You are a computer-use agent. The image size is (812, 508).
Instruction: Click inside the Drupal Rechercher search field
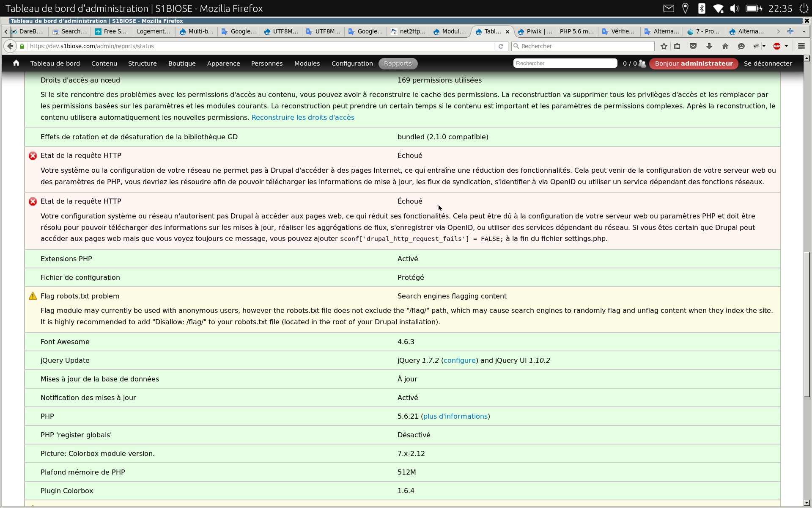[565, 63]
